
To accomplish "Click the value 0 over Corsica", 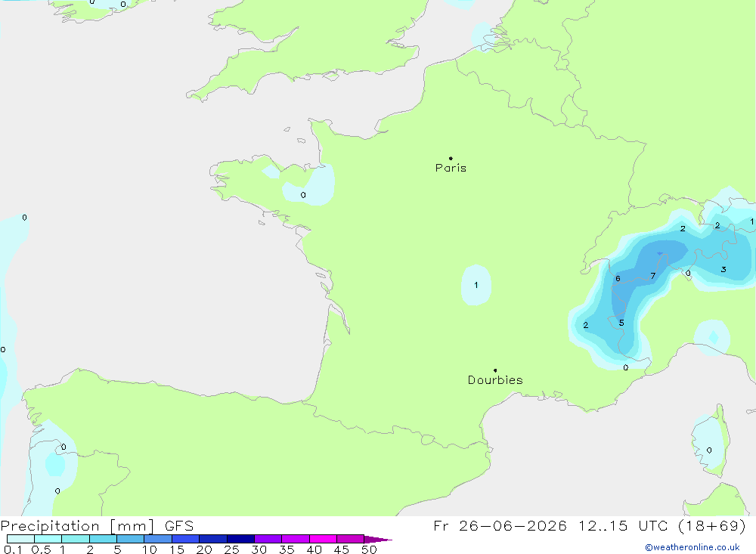I will 709,450.
